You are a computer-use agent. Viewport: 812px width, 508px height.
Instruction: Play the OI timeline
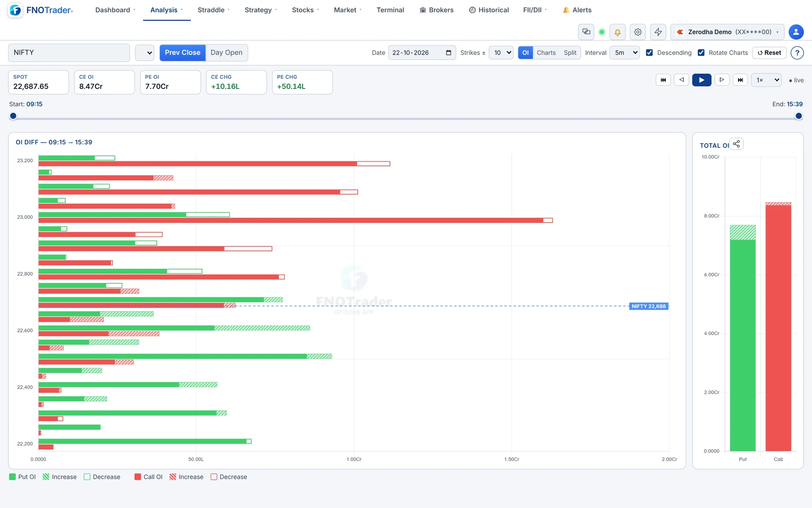pos(702,80)
